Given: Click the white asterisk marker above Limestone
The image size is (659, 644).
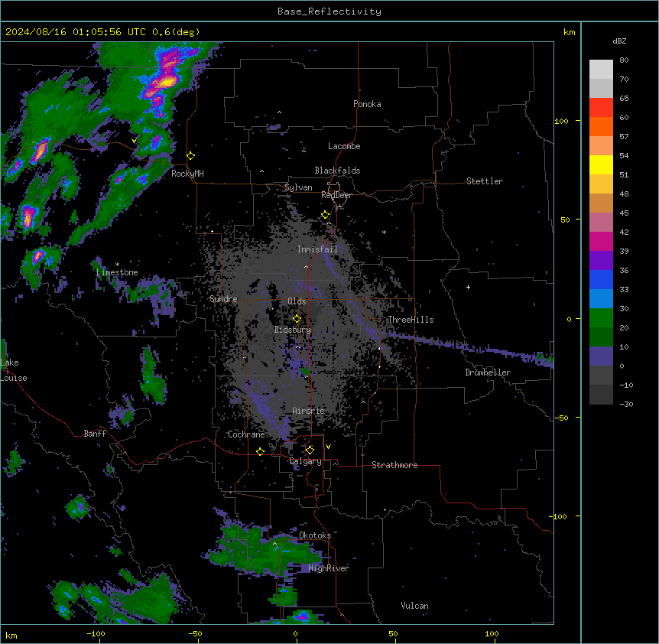Looking at the screenshot, I should pos(117,265).
